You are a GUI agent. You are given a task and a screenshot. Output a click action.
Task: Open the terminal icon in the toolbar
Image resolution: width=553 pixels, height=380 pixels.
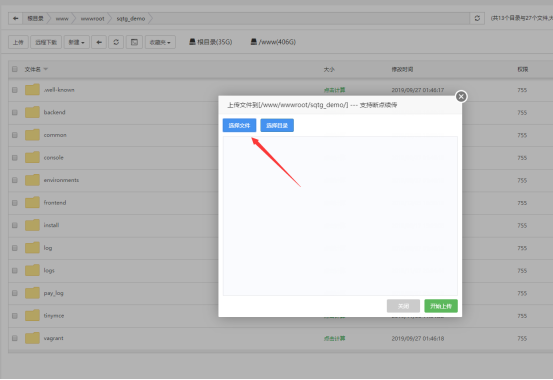[x=134, y=42]
